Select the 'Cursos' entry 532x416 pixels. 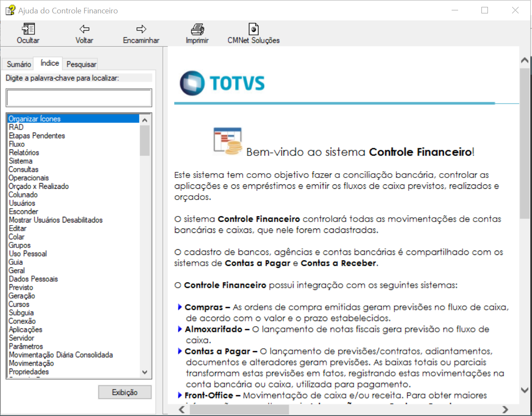pyautogui.click(x=73, y=304)
